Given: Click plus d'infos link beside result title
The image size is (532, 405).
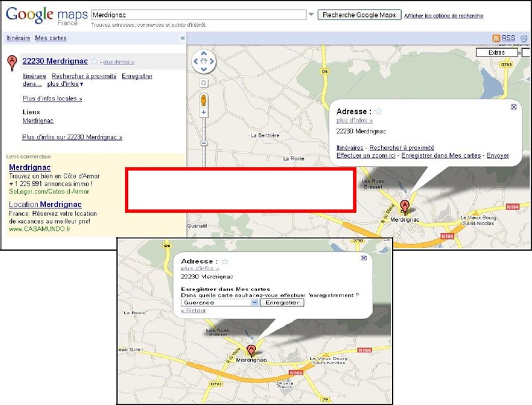Looking at the screenshot, I should pos(118,62).
